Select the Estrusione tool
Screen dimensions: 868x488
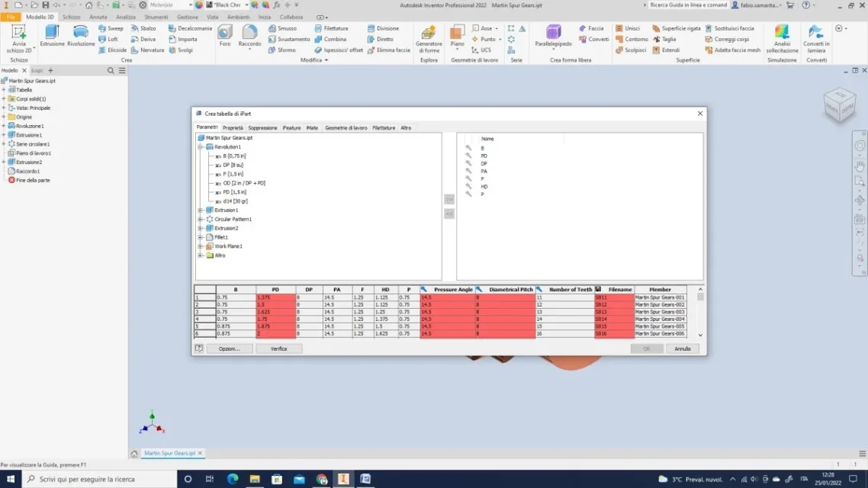coord(52,36)
